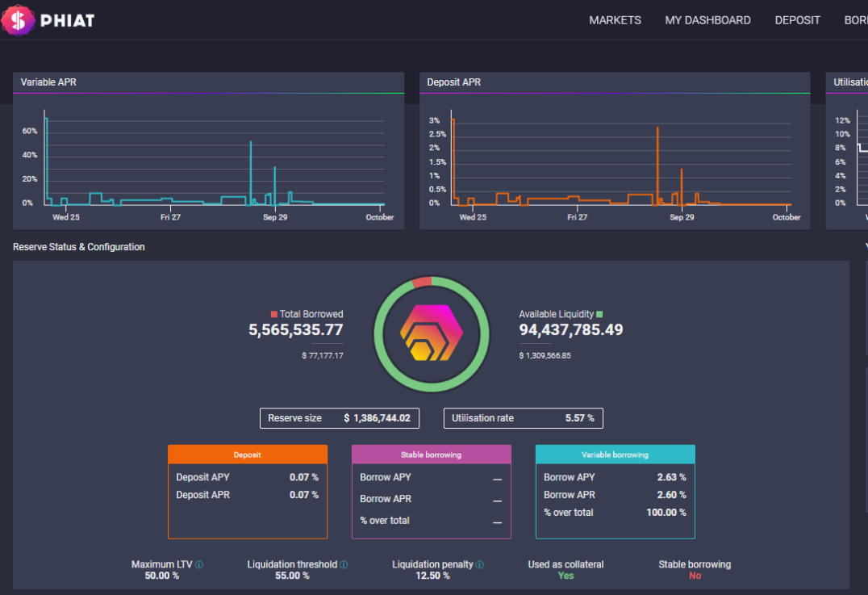Screen dimensions: 868x595
Task: Open the MARKETS menu item
Action: (x=615, y=20)
